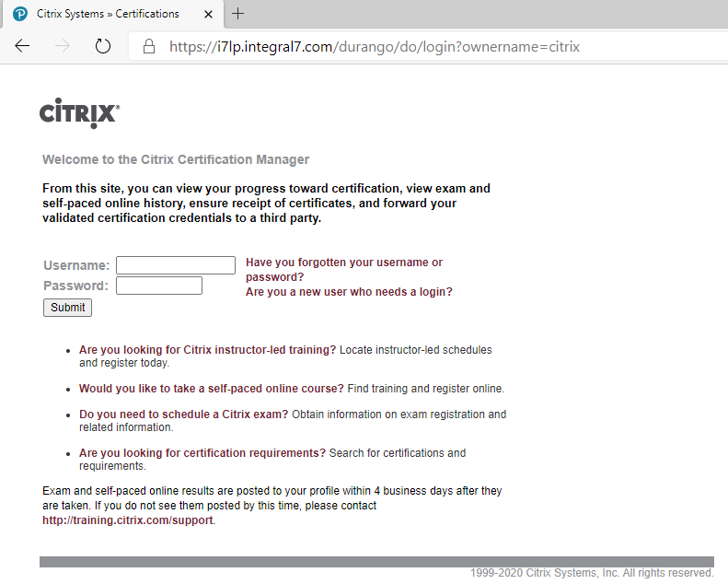728x584 pixels.
Task: Click the Citrix logo
Action: 79,112
